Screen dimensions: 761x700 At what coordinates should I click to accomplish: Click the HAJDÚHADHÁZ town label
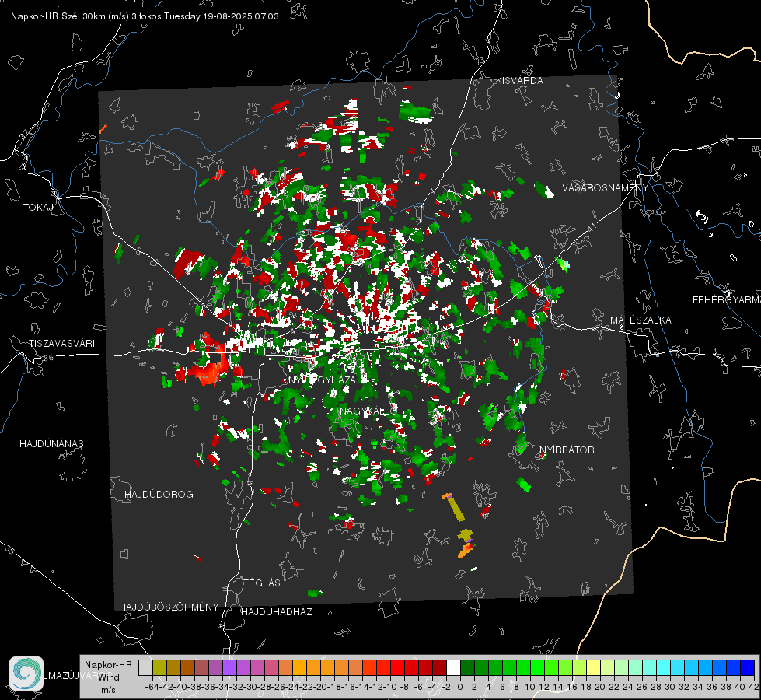coord(277,612)
